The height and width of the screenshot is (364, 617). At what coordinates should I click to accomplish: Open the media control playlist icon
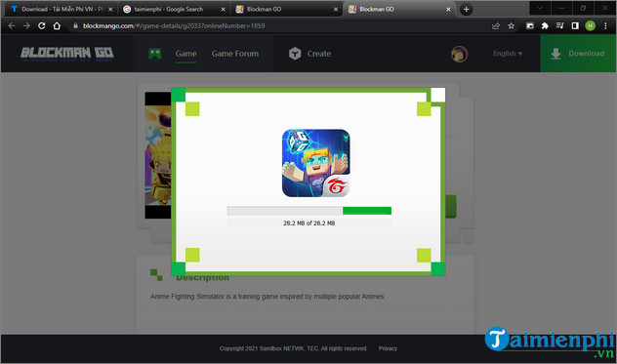click(x=560, y=26)
